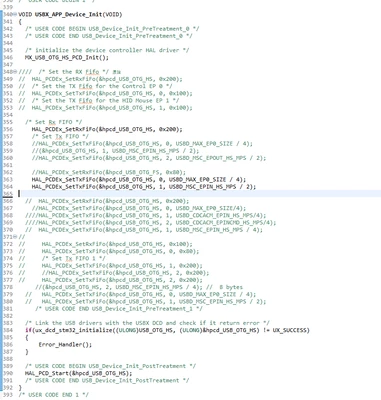Click the commented hpcd_USB_OTG_FS 0x80 line
Viewport: 381px width, 400px height.
click(109, 172)
